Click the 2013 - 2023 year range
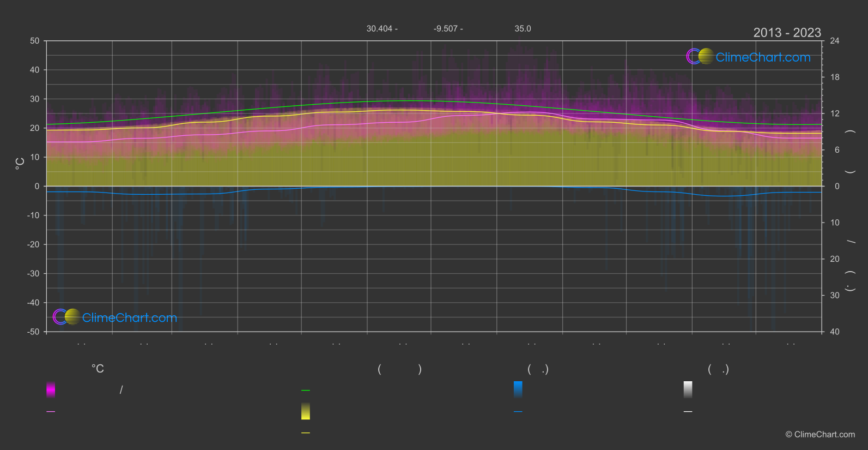Viewport: 868px width, 450px height. tap(787, 33)
